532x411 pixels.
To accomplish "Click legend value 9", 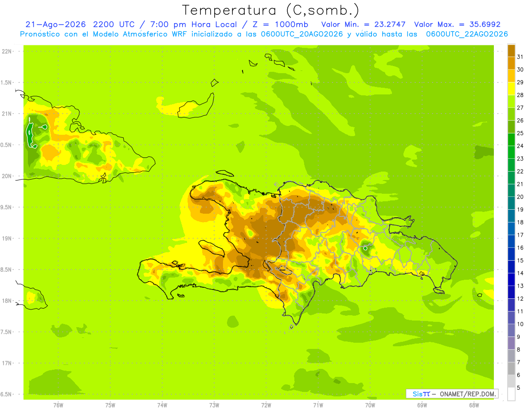I will 519,337.
